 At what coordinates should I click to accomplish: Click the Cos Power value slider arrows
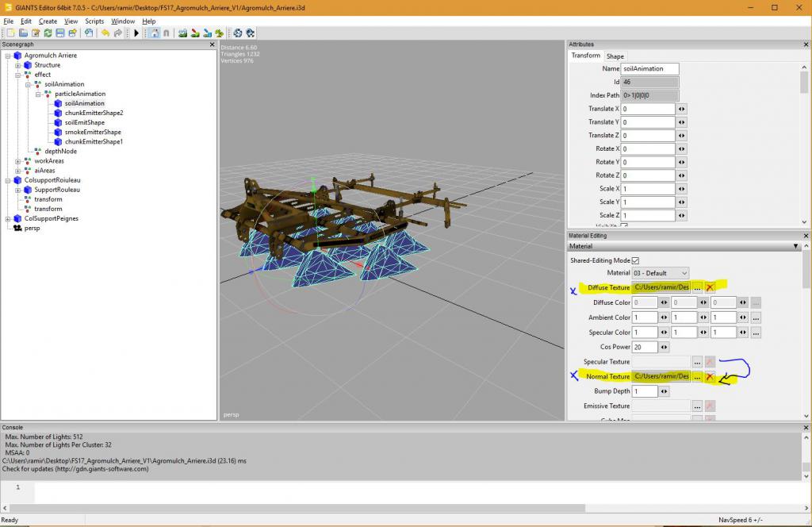pyautogui.click(x=664, y=347)
